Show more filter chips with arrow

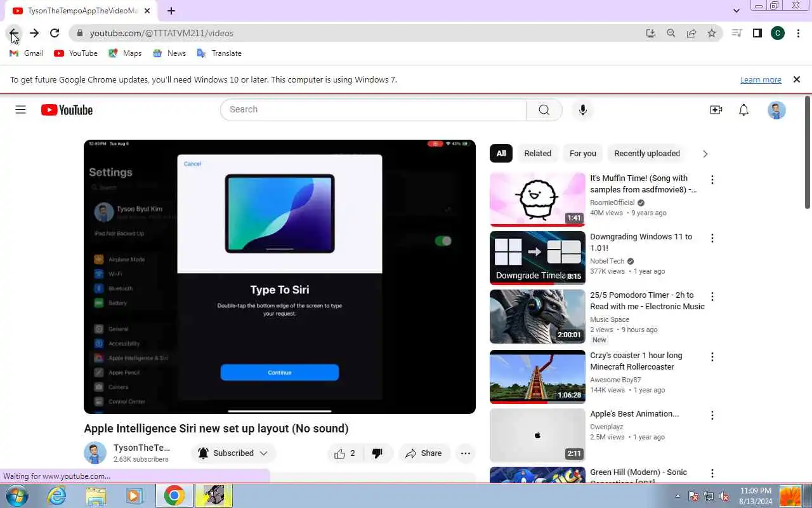[705, 154]
